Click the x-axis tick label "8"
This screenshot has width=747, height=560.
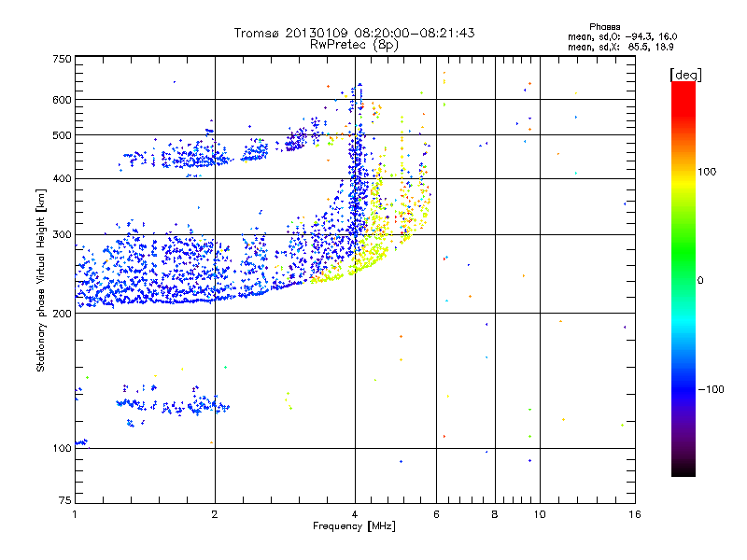(495, 514)
